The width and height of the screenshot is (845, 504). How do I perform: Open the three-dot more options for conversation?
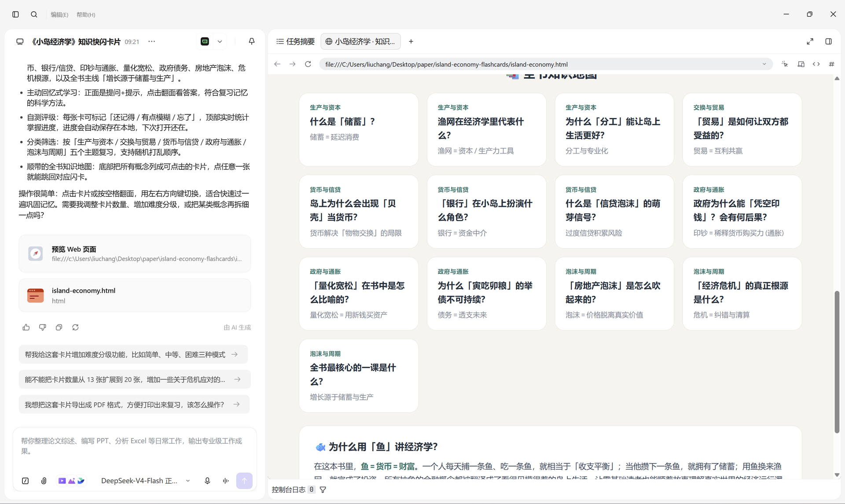(x=152, y=41)
